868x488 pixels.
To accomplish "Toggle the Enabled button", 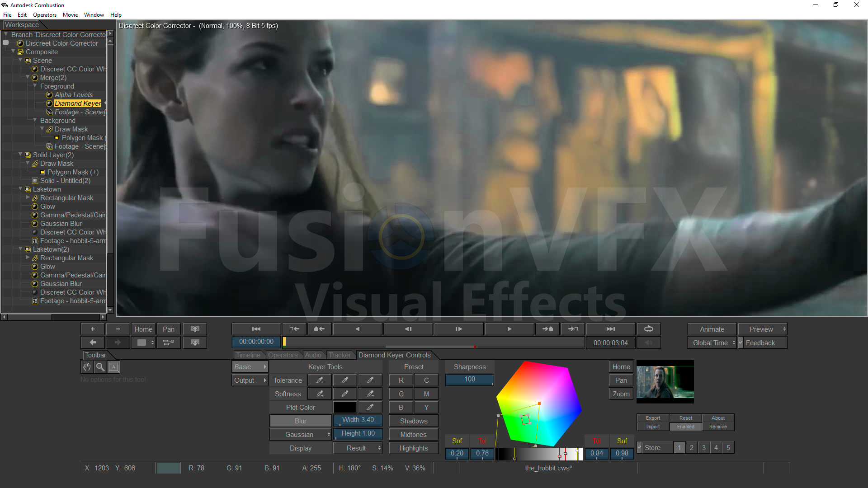I will (686, 427).
